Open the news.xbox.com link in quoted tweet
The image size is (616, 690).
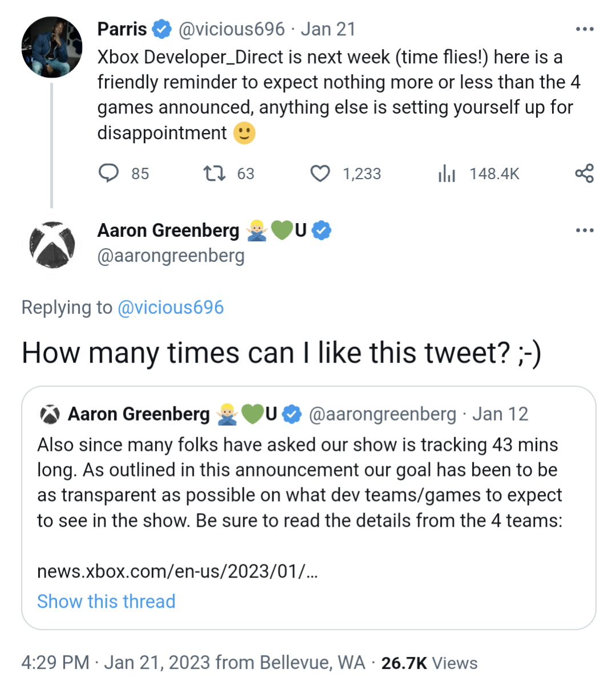point(178,571)
